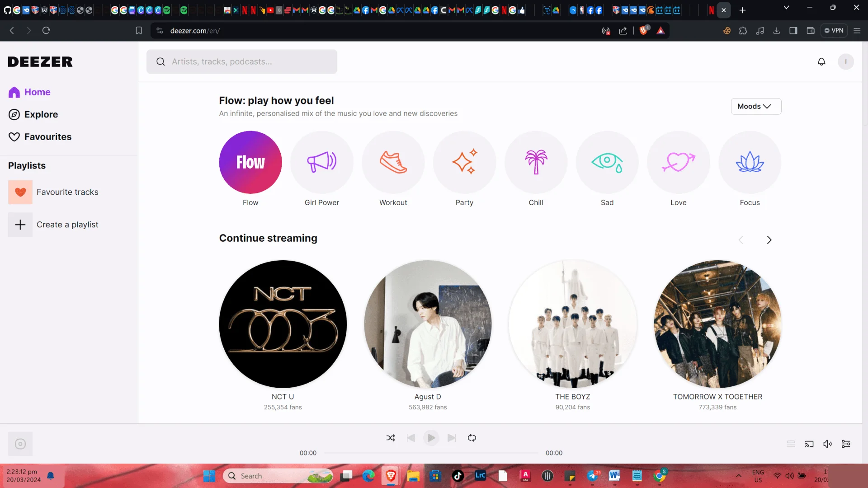Open Favourites in the sidebar
This screenshot has width=868, height=488.
click(x=40, y=136)
